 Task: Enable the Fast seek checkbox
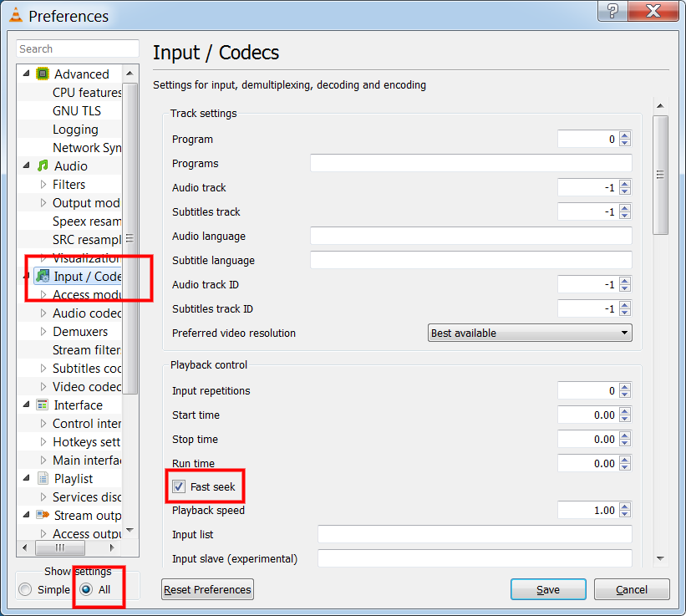click(x=179, y=486)
